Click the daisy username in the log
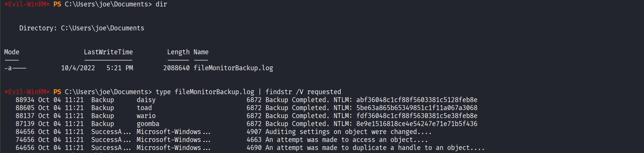This screenshot has width=644, height=153. click(x=146, y=100)
